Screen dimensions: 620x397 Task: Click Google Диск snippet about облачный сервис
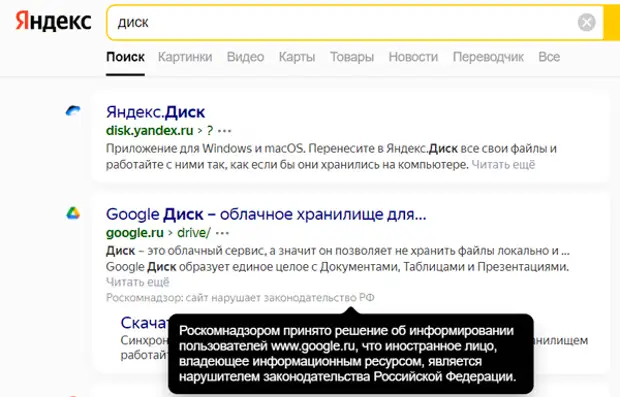click(338, 259)
